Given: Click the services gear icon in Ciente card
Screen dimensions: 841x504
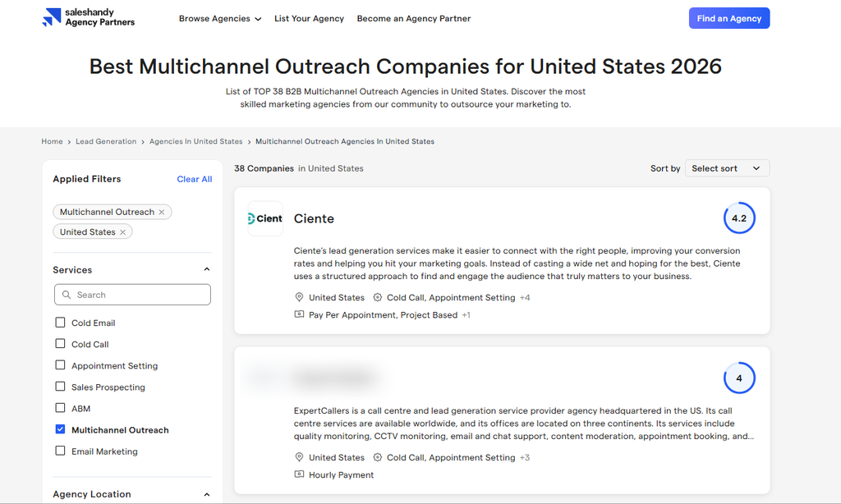Looking at the screenshot, I should [378, 297].
